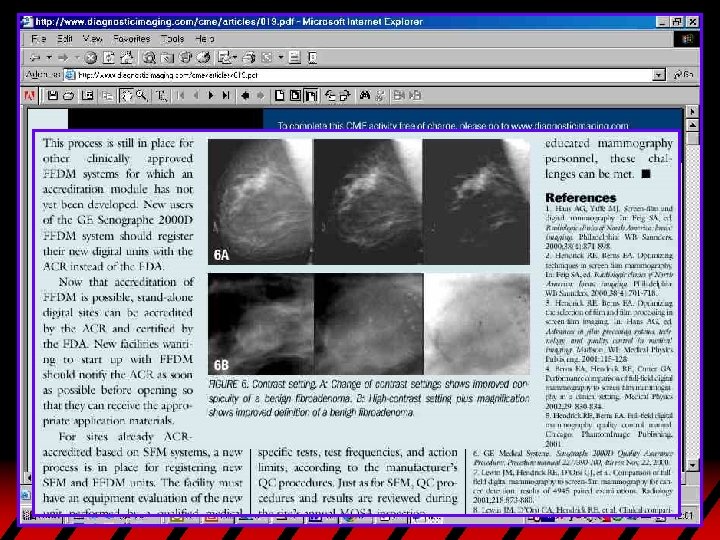Click the PDF scrollbar up arrow
Screen dimensions: 720x540
(x=692, y=125)
